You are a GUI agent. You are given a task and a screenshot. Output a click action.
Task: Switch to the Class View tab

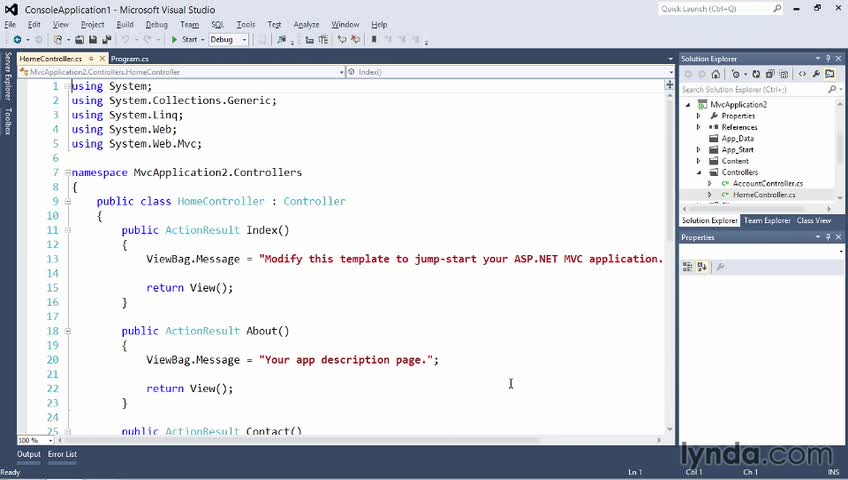click(x=813, y=221)
